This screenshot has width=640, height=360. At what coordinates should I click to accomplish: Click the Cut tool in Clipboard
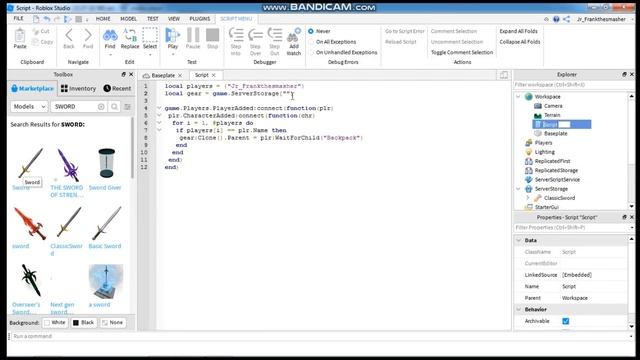(41, 31)
